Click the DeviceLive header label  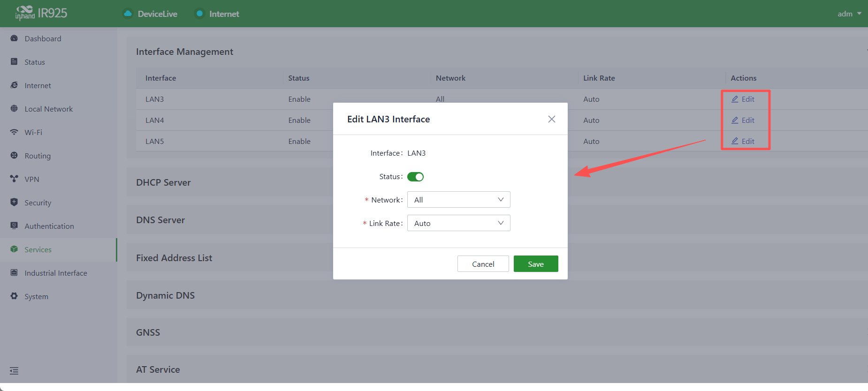[x=158, y=14]
